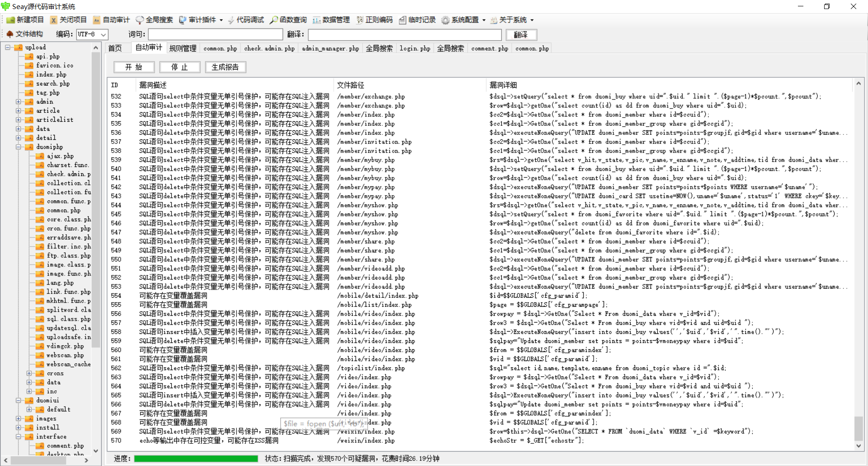This screenshot has width=868, height=466.
Task: Click /topiclist/index.php path in row 562
Action: point(371,368)
